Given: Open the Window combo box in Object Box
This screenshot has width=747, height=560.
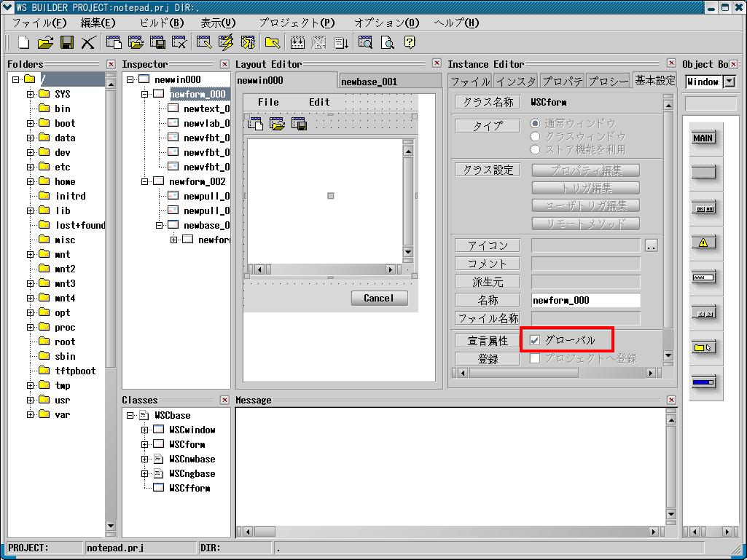Looking at the screenshot, I should [730, 82].
